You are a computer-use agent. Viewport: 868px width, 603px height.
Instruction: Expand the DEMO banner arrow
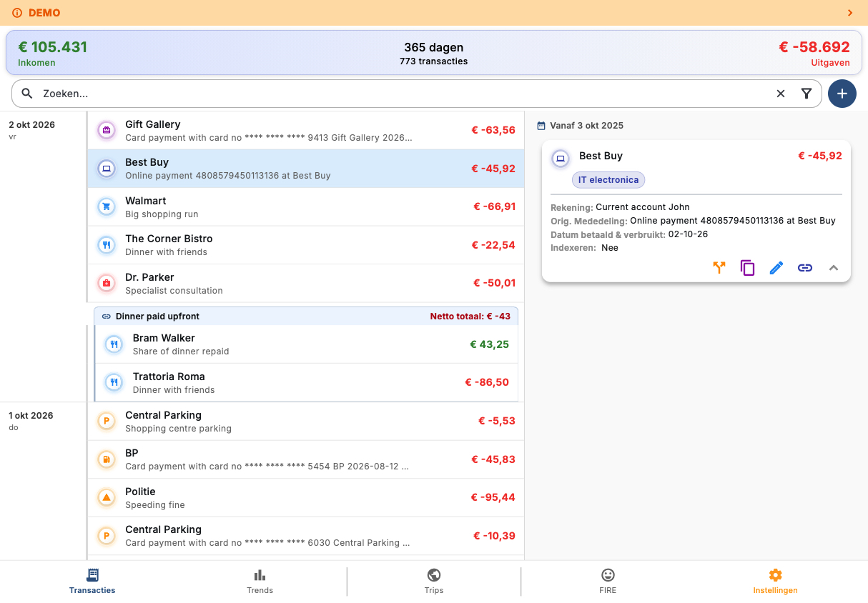pos(850,13)
